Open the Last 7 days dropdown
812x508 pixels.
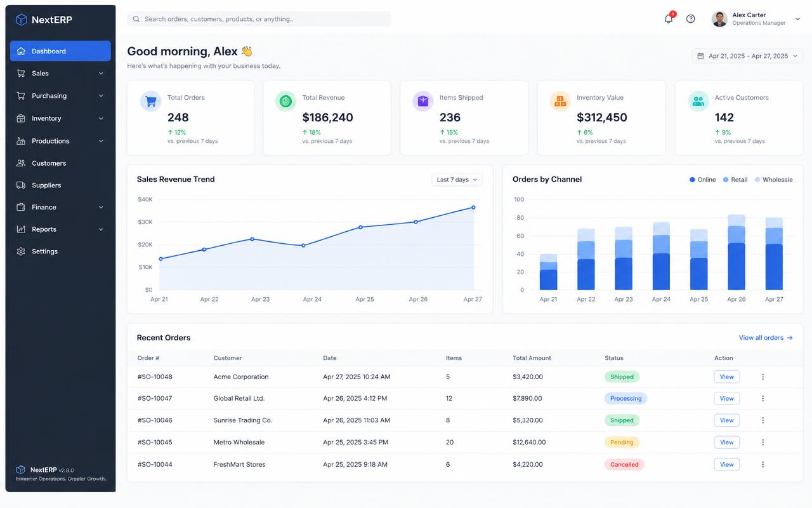coord(457,180)
